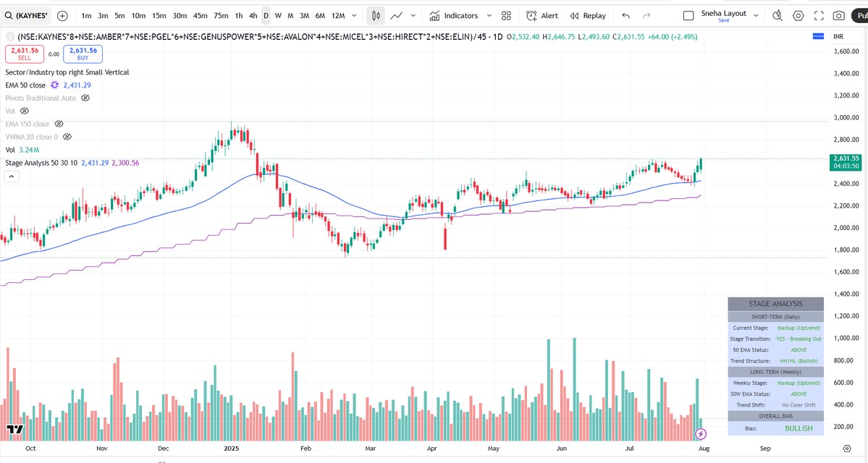Select the active D daily timeframe

[266, 15]
